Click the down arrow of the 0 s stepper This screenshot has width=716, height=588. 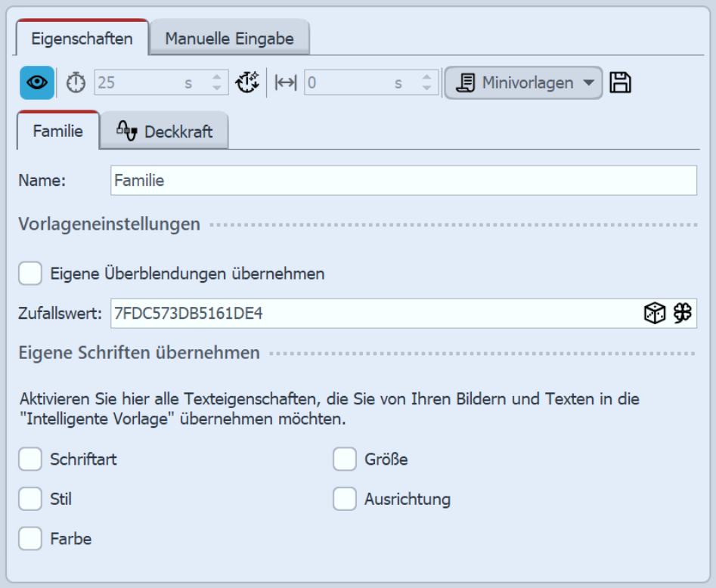pyautogui.click(x=427, y=88)
